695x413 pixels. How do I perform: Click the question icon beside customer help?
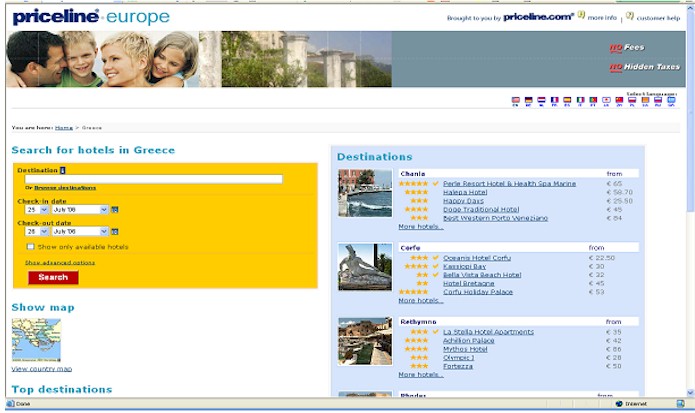point(630,16)
